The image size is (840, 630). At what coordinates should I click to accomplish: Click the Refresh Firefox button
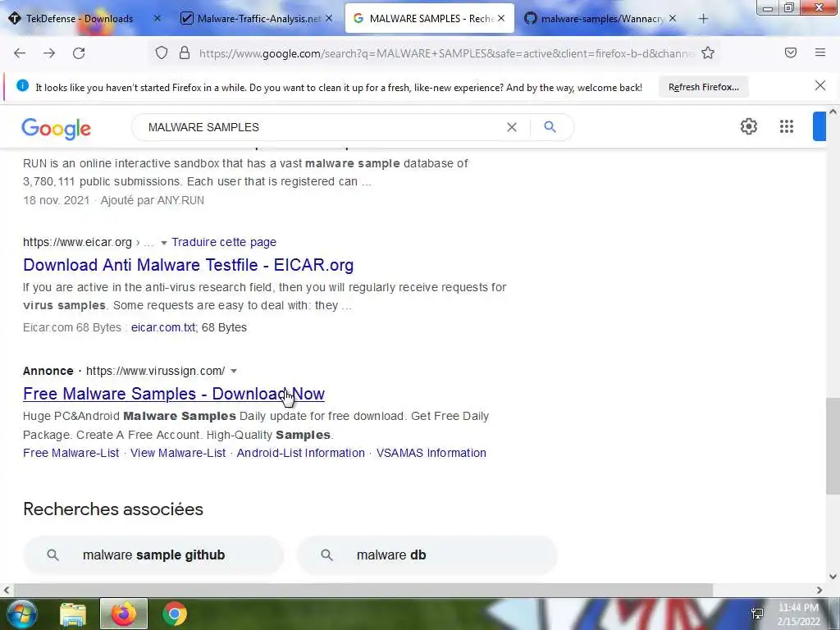[x=703, y=87]
